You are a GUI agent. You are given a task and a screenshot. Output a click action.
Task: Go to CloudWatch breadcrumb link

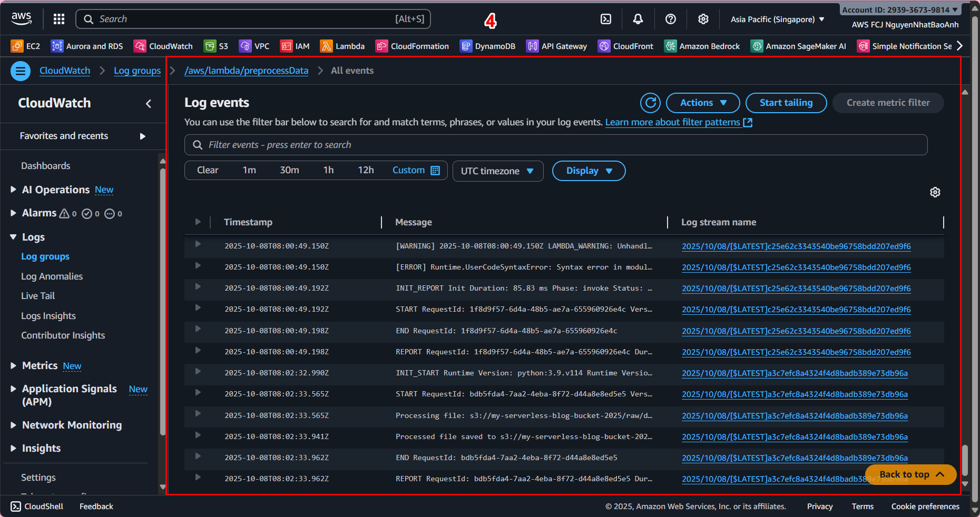click(x=65, y=71)
